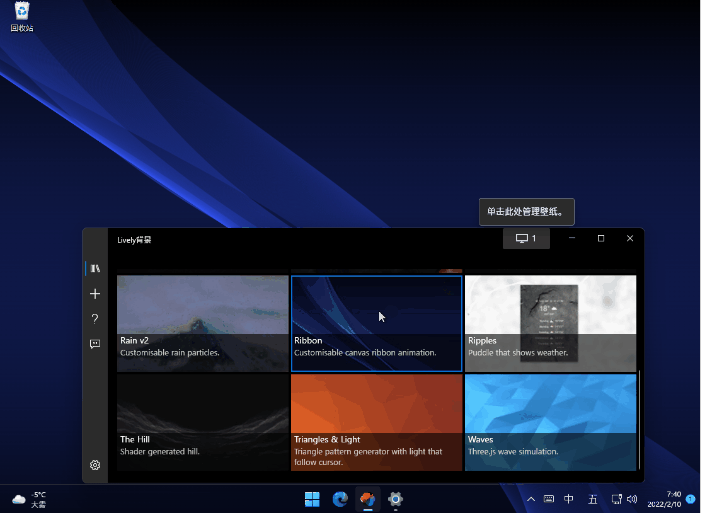Open Lively settings gear icon
Viewport: 701px width, 513px height.
tap(95, 465)
